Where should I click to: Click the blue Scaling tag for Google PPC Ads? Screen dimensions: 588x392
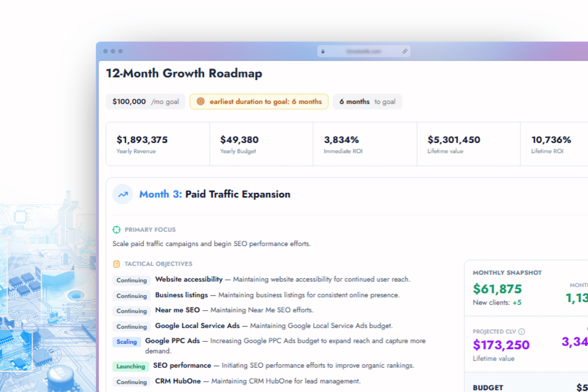pyautogui.click(x=127, y=342)
